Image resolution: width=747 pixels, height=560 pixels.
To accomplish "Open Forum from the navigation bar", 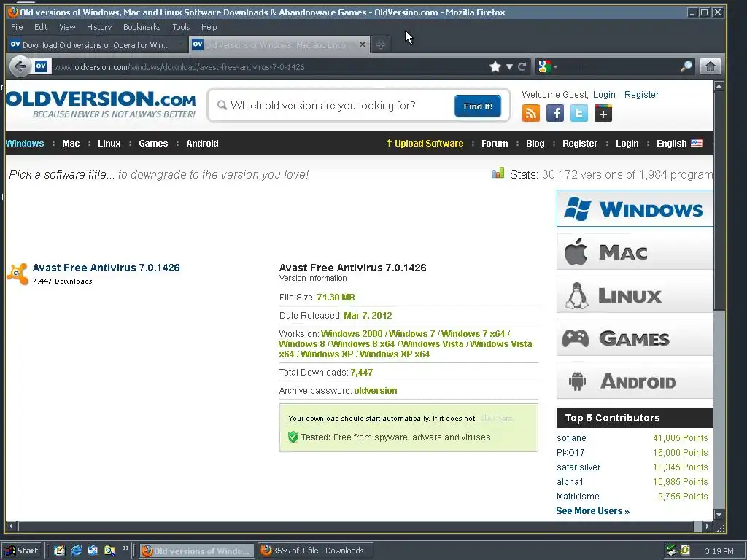I will pos(495,144).
